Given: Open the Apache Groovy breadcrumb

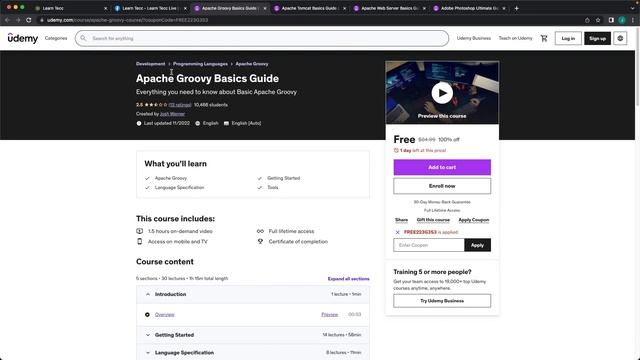Looking at the screenshot, I should coord(252,64).
